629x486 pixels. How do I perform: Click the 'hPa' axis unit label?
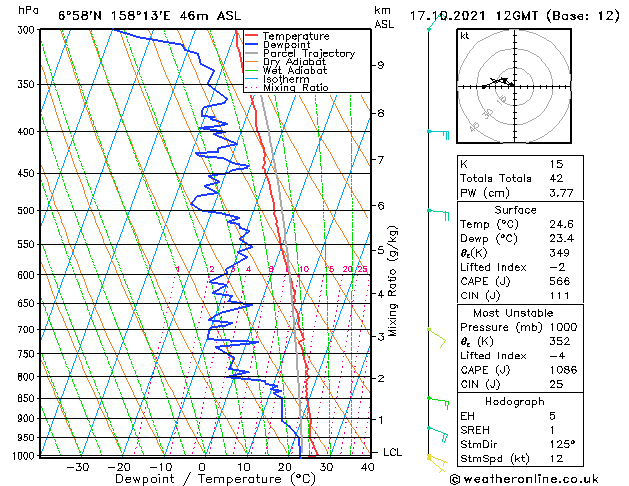pos(28,11)
